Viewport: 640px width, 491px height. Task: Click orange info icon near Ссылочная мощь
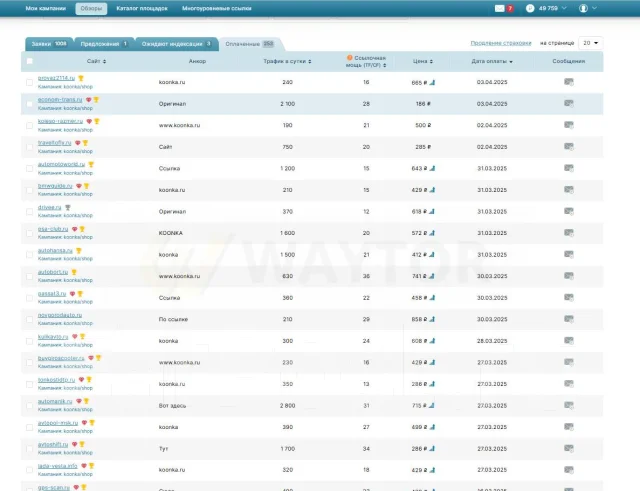(350, 58)
